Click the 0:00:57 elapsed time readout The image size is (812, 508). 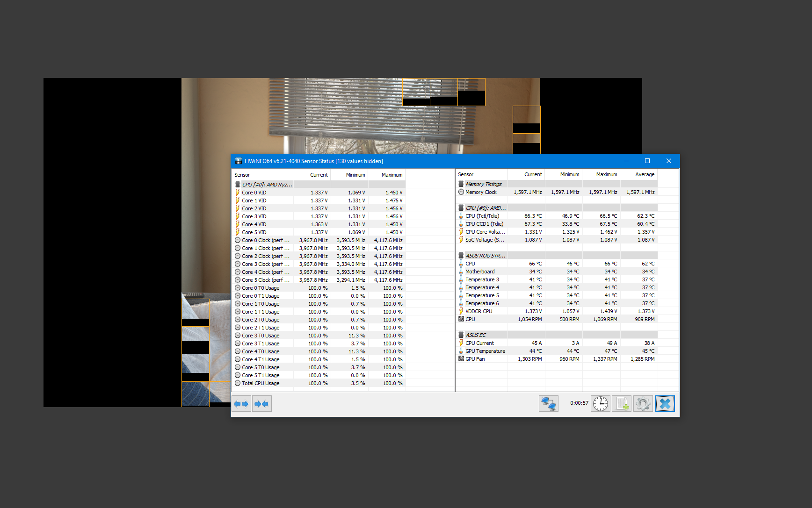[579, 403]
